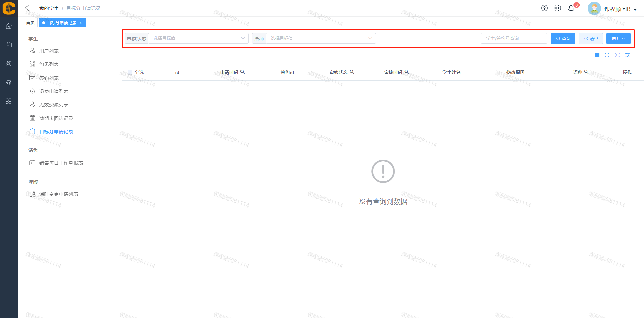Screen dimensions: 644x318
Task: Open the column settings filter icon
Action: click(x=627, y=55)
